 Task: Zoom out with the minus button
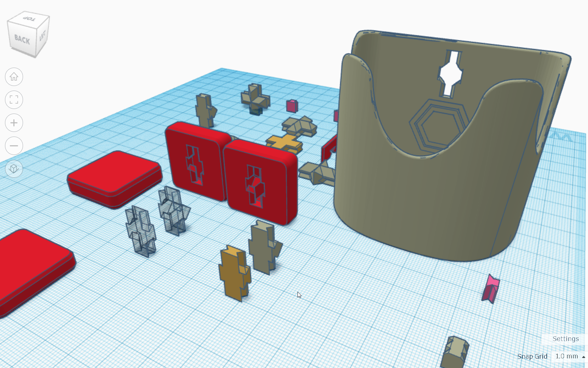click(14, 146)
